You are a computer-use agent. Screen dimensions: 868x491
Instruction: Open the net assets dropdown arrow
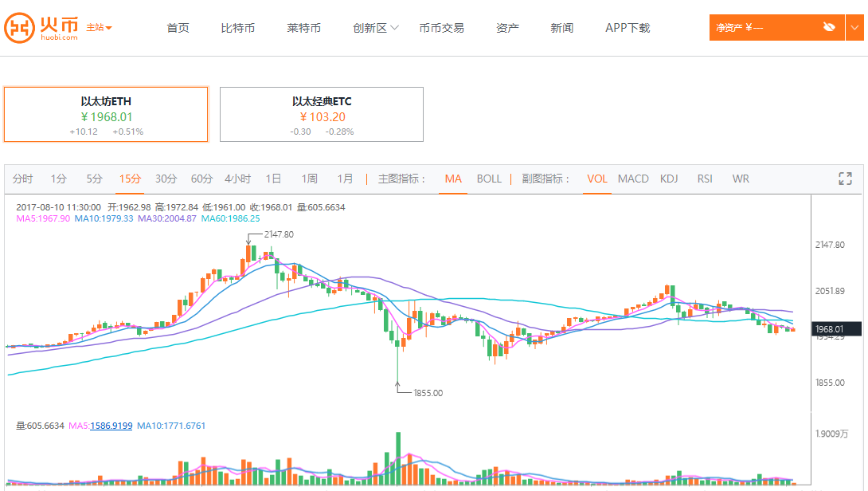coord(854,27)
